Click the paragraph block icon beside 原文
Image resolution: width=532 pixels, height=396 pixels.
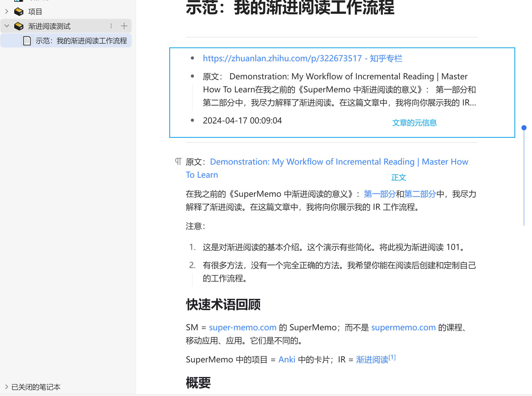tap(178, 161)
